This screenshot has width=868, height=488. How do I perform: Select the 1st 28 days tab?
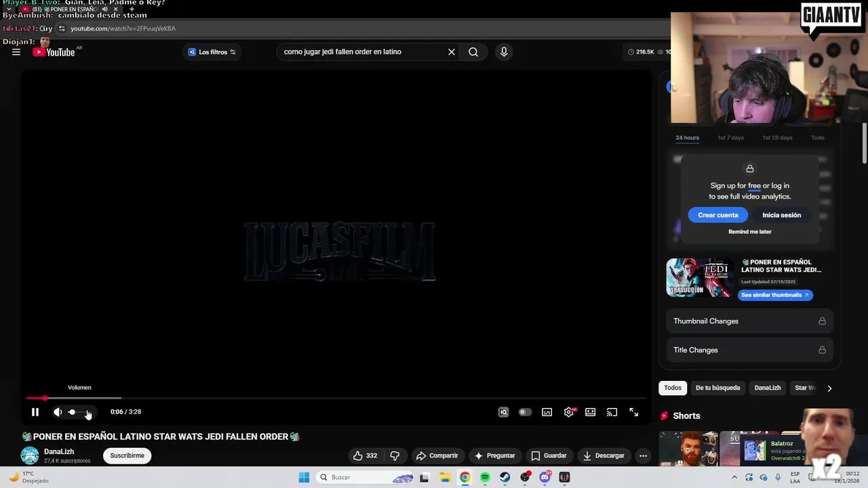[777, 138]
